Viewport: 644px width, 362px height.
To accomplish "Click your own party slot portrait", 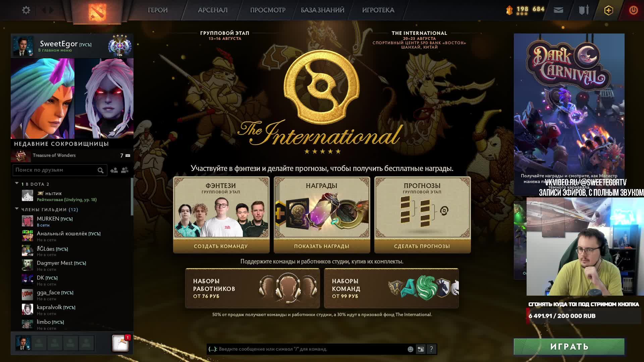I will [x=23, y=343].
